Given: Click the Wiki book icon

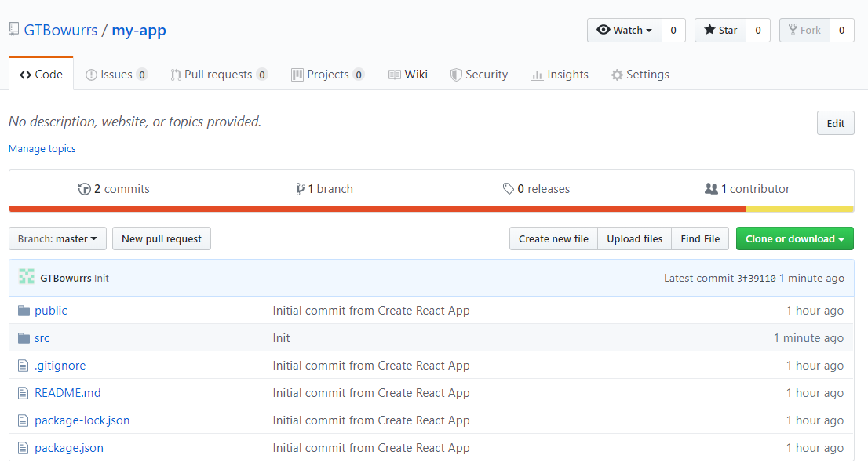Looking at the screenshot, I should pos(394,75).
